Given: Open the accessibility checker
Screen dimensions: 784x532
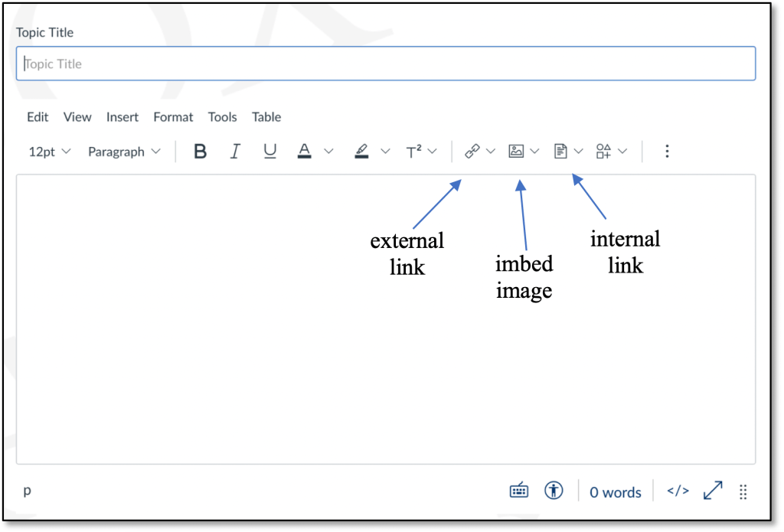Looking at the screenshot, I should pos(554,491).
